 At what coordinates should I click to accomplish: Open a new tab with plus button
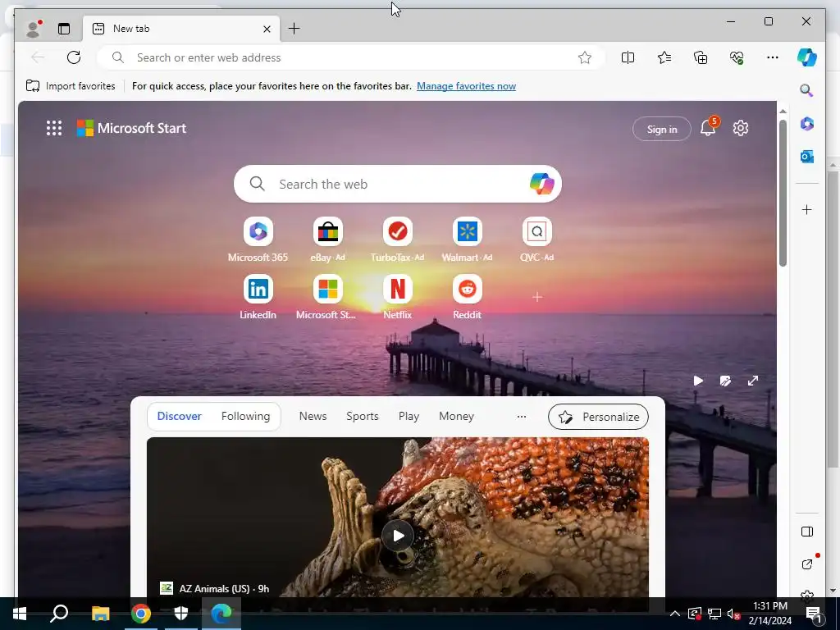click(294, 29)
